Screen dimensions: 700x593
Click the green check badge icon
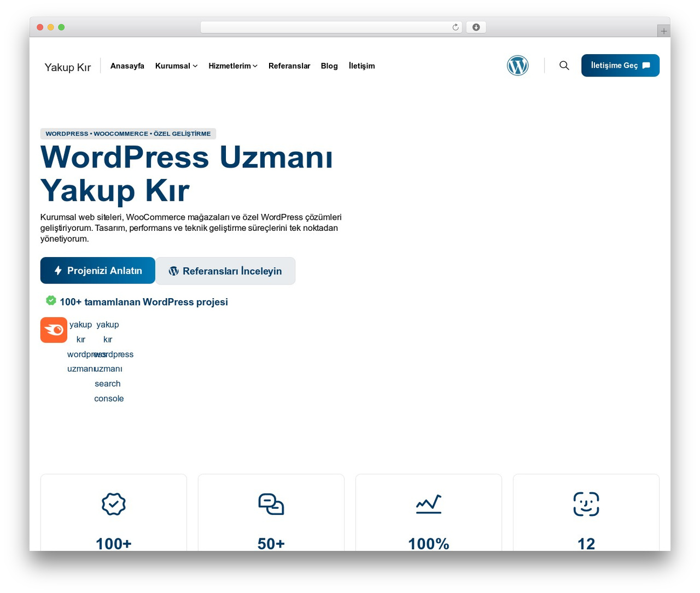pyautogui.click(x=51, y=300)
